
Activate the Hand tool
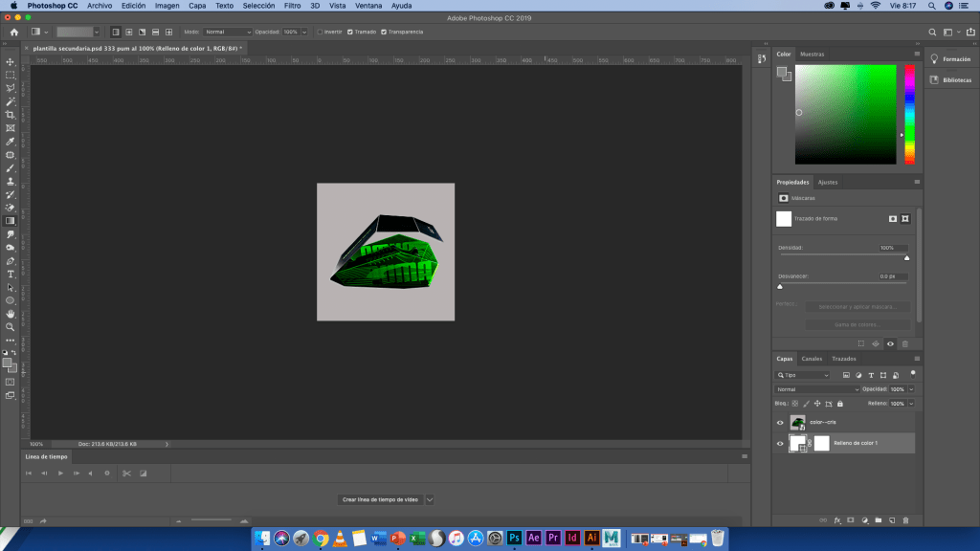coord(11,313)
